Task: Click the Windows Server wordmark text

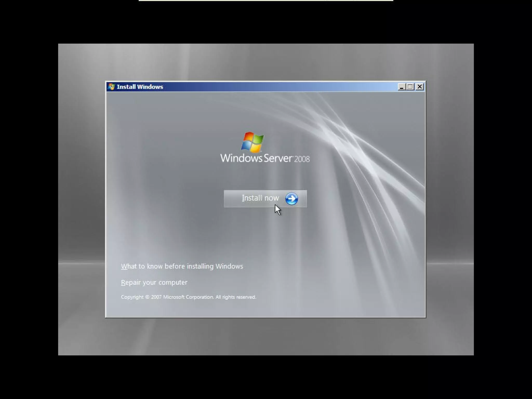Action: tap(256, 158)
